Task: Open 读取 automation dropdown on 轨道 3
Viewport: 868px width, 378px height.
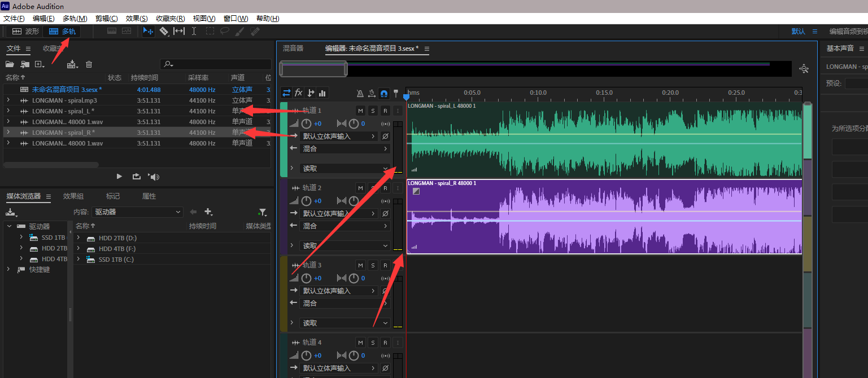Action: tap(345, 323)
